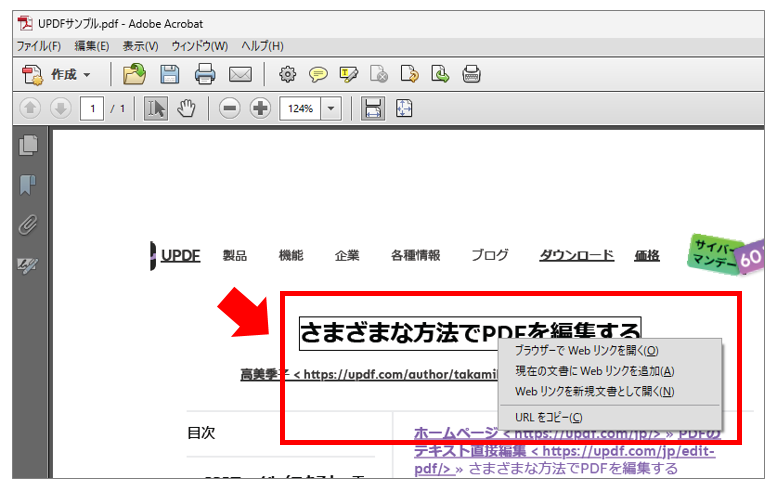
Task: Open the 編集(E) menu
Action: pyautogui.click(x=92, y=46)
